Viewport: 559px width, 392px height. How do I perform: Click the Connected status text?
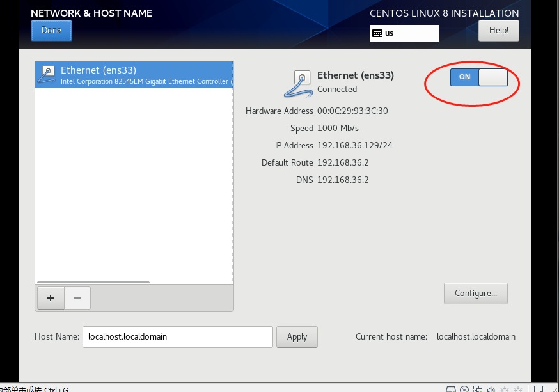click(x=337, y=89)
